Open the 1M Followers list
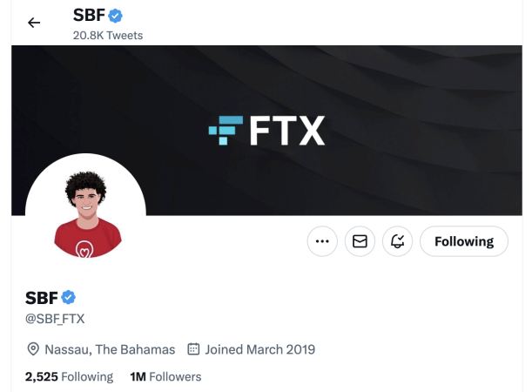This screenshot has width=532, height=392. coord(165,376)
